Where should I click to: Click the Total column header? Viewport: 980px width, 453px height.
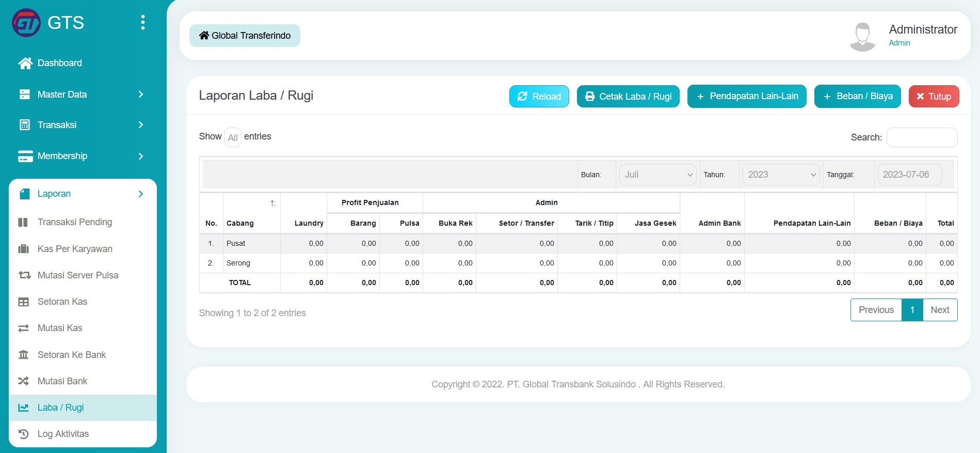pyautogui.click(x=942, y=213)
